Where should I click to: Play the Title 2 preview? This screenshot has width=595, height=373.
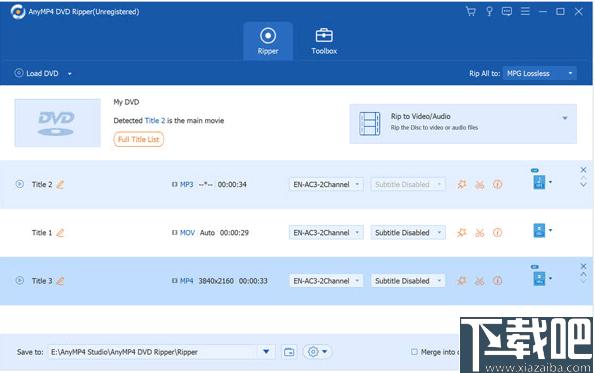coord(19,184)
